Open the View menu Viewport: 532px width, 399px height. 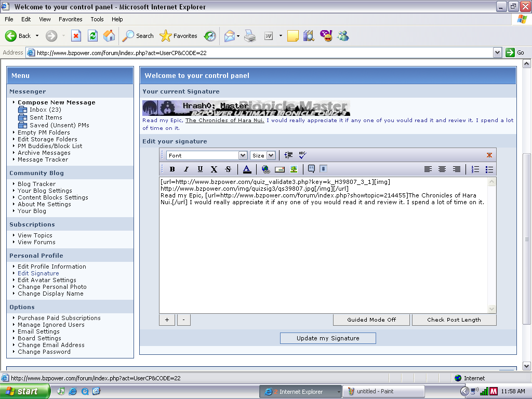coord(45,19)
